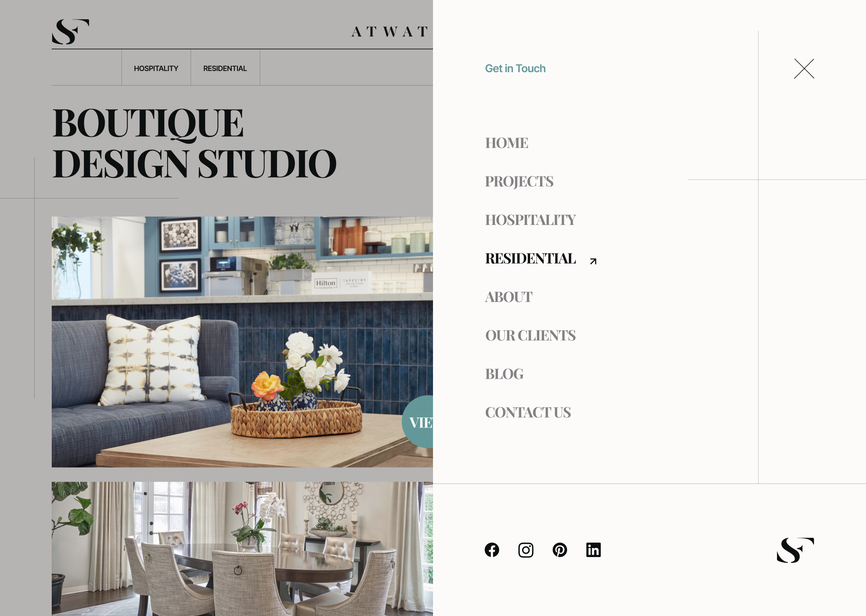Open Projects from the side menu
Image resolution: width=866 pixels, height=616 pixels.
tap(519, 182)
